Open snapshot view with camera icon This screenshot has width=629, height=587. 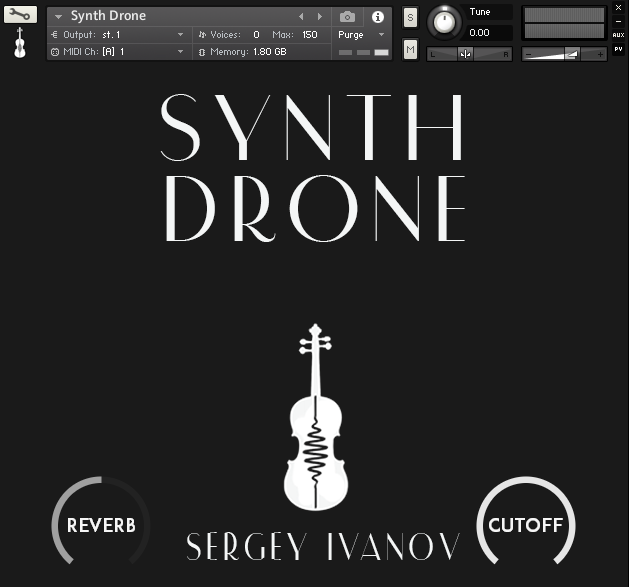pos(347,17)
